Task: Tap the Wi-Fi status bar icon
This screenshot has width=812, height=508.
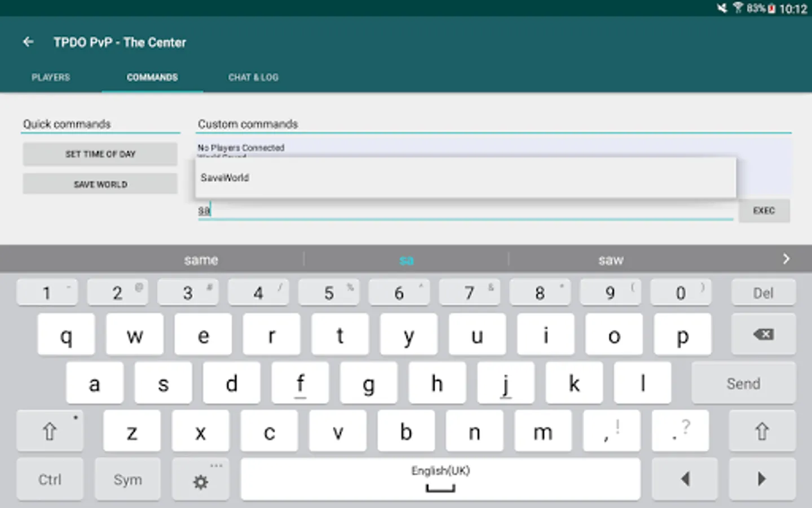Action: pyautogui.click(x=739, y=8)
